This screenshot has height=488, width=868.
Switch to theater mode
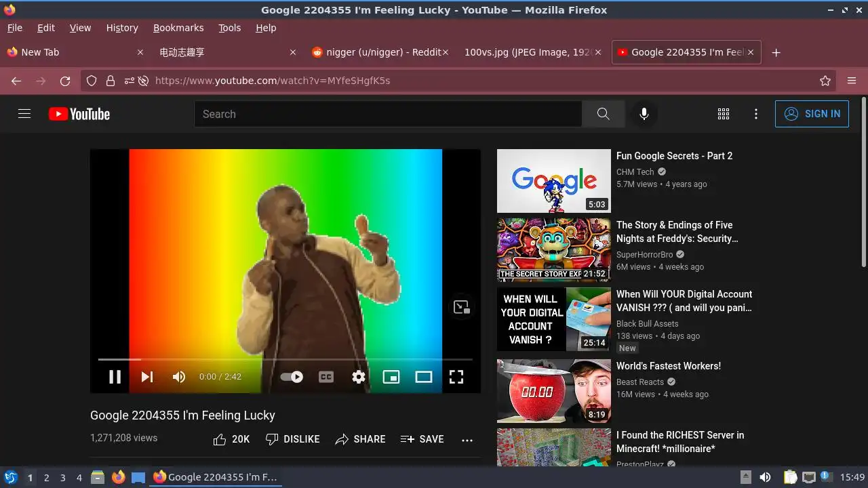[x=424, y=377]
